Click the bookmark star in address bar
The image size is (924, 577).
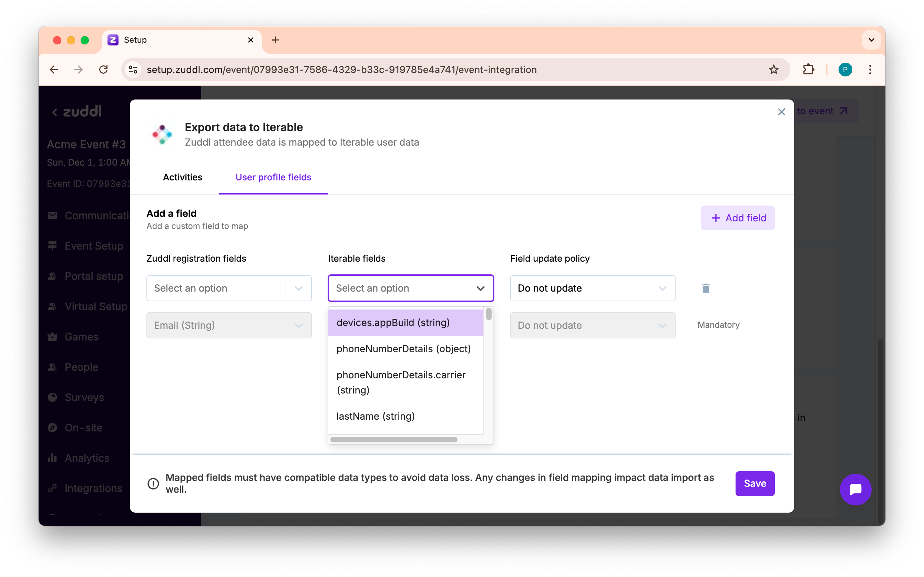[x=773, y=70]
